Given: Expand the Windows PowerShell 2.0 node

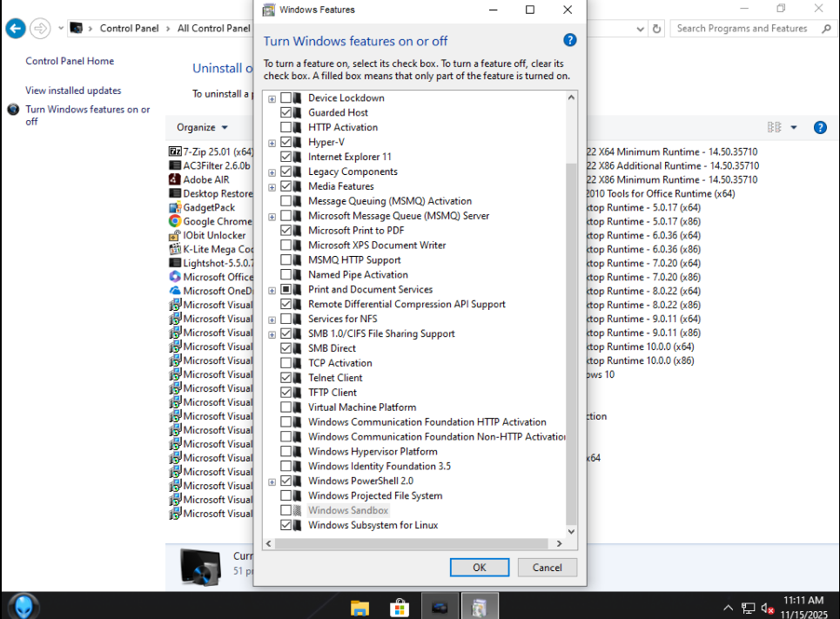Looking at the screenshot, I should coord(272,481).
